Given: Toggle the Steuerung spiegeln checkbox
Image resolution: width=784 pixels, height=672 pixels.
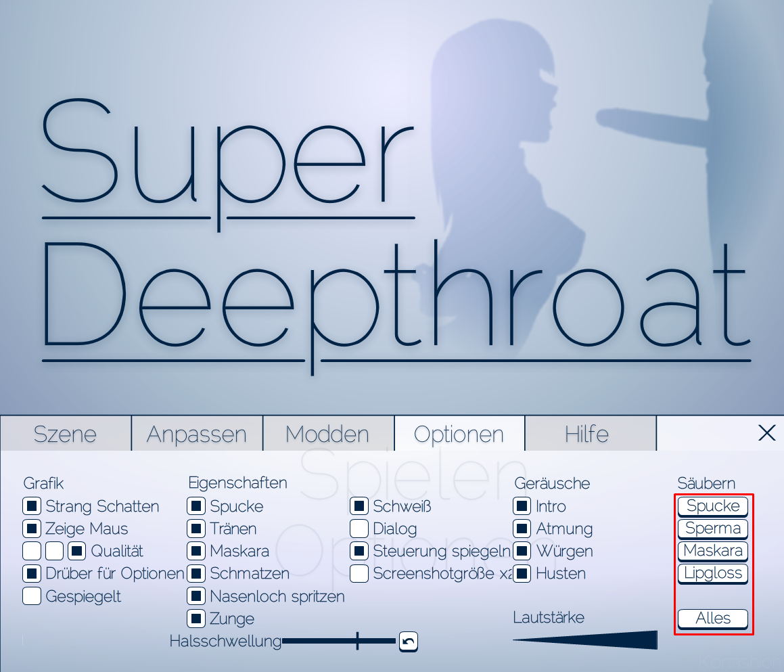Looking at the screenshot, I should pyautogui.click(x=359, y=551).
